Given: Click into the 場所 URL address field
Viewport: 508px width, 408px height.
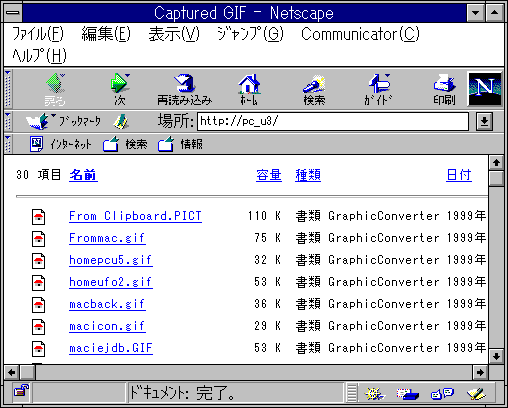Looking at the screenshot, I should pos(333,121).
